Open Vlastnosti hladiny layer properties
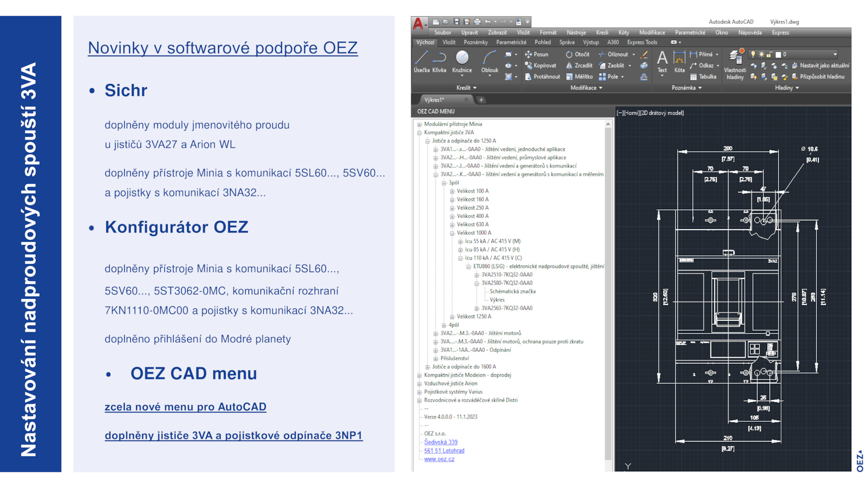This screenshot has width=868, height=488. (735, 65)
